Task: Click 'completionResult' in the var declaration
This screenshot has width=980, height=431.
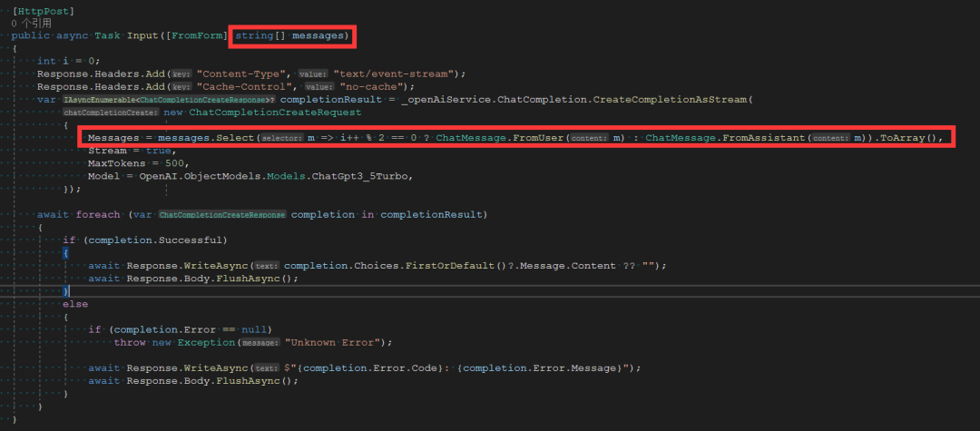Action: tap(331, 99)
